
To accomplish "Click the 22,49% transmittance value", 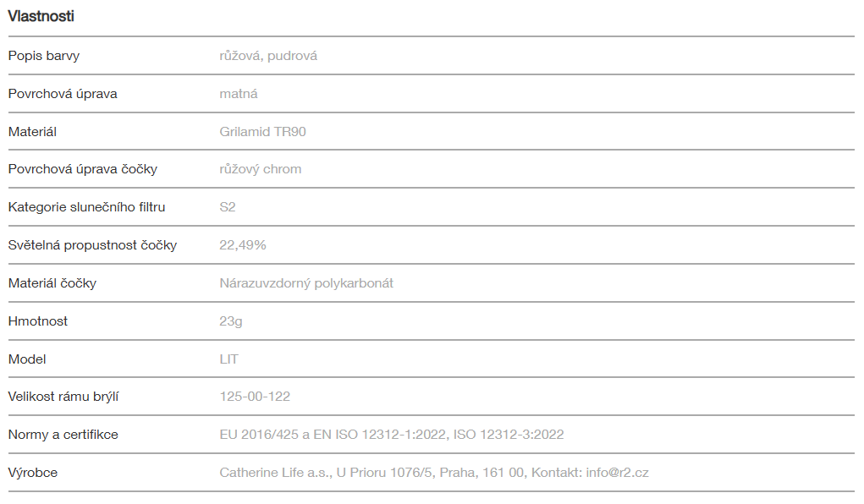I will tap(243, 245).
